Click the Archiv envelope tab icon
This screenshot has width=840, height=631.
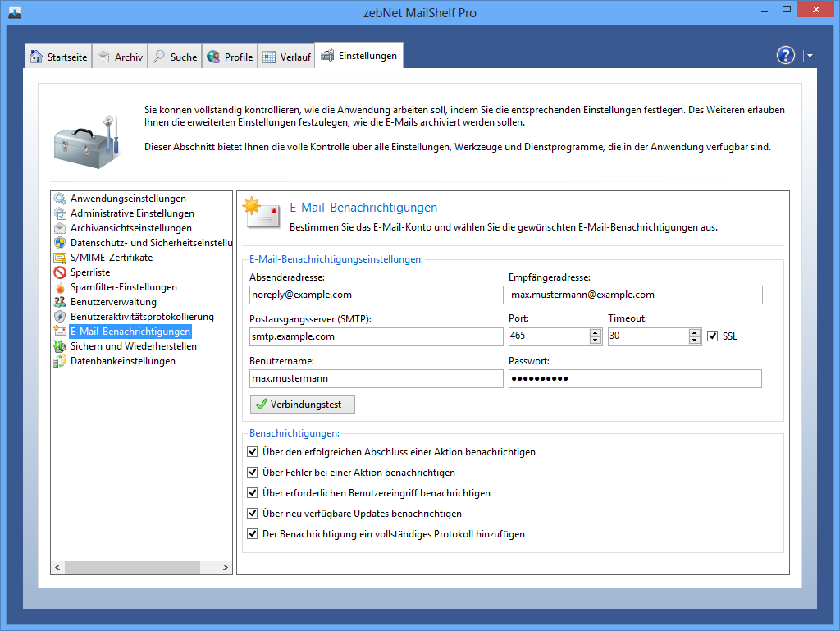[x=103, y=57]
